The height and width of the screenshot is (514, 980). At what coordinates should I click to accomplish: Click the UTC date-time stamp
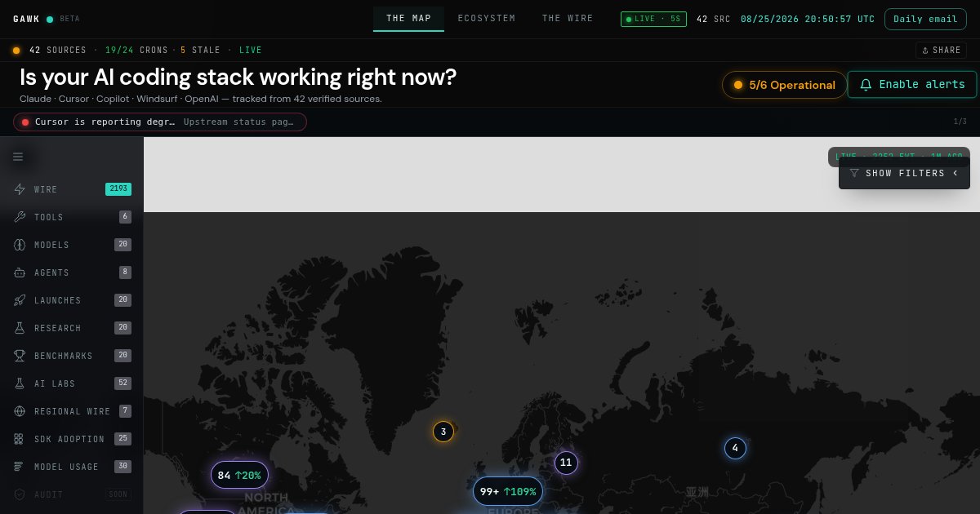point(808,19)
